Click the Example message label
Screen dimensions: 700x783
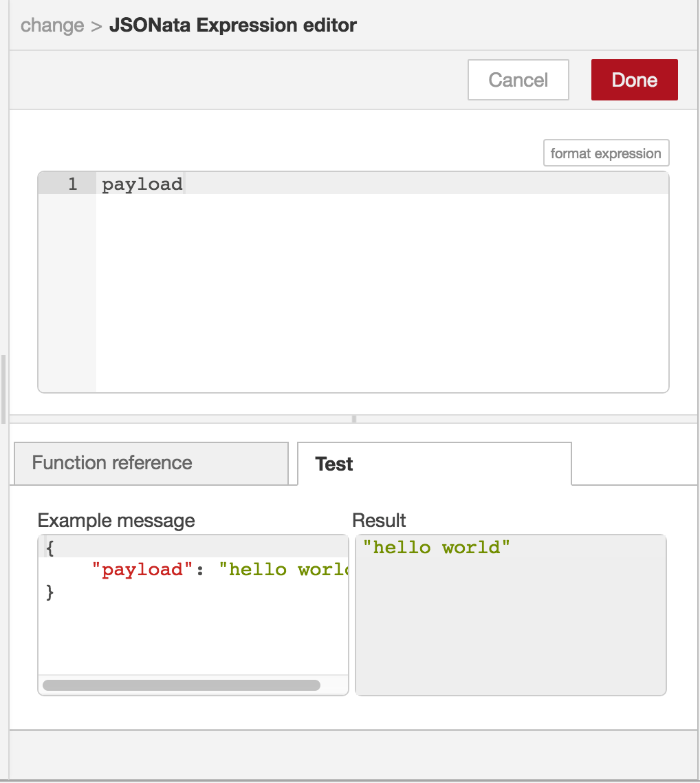coord(116,520)
